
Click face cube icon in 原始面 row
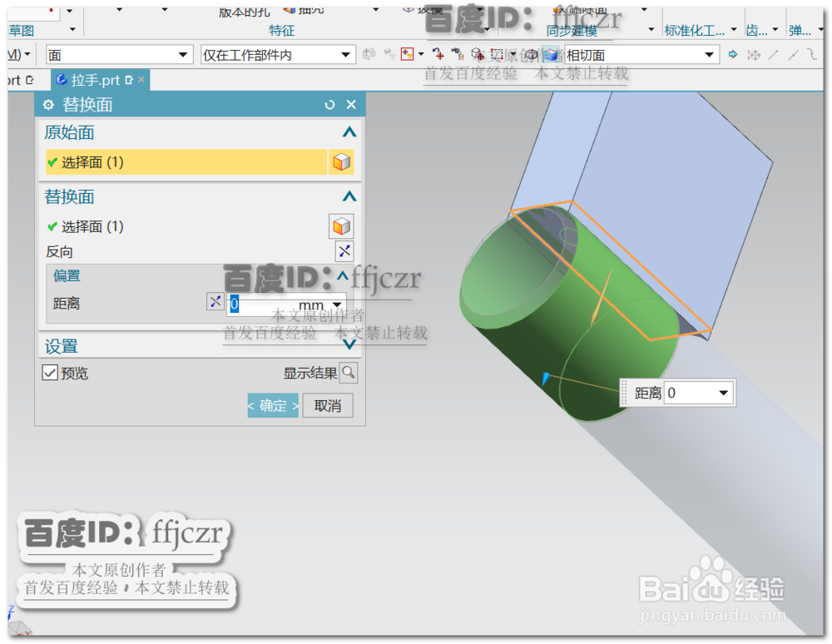pos(341,162)
